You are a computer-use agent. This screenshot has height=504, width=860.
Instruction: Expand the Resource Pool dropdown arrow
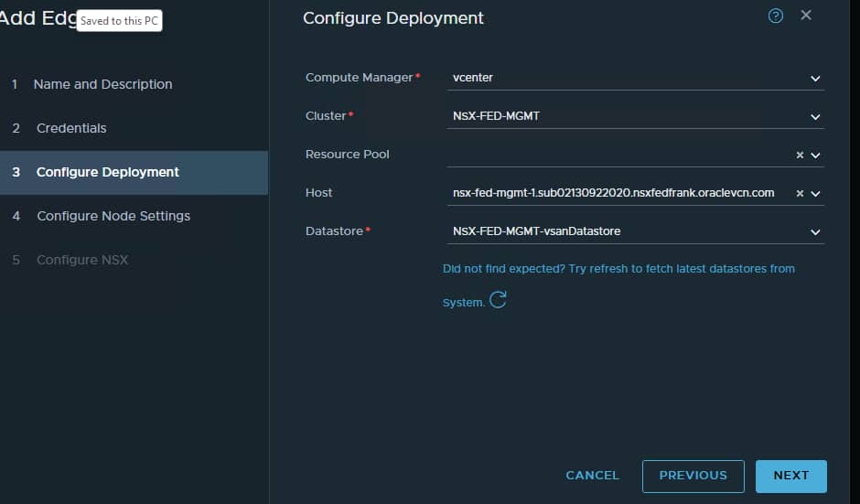[x=815, y=155]
